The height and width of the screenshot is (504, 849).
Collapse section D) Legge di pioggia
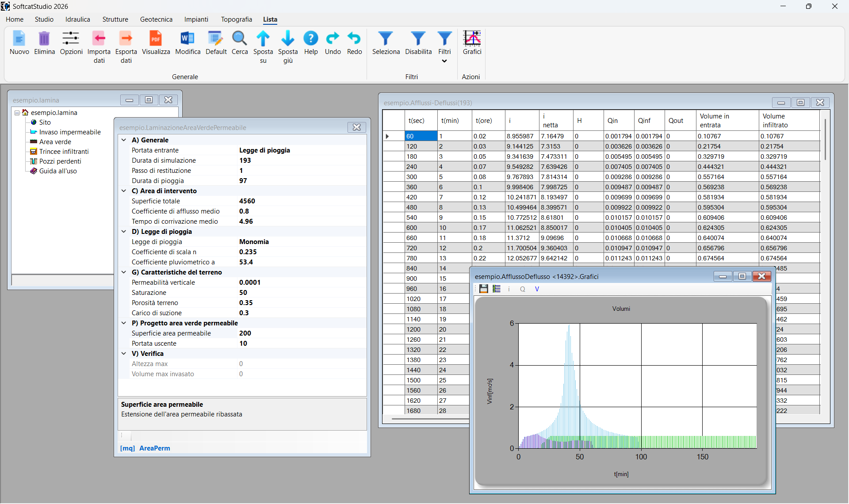[124, 231]
